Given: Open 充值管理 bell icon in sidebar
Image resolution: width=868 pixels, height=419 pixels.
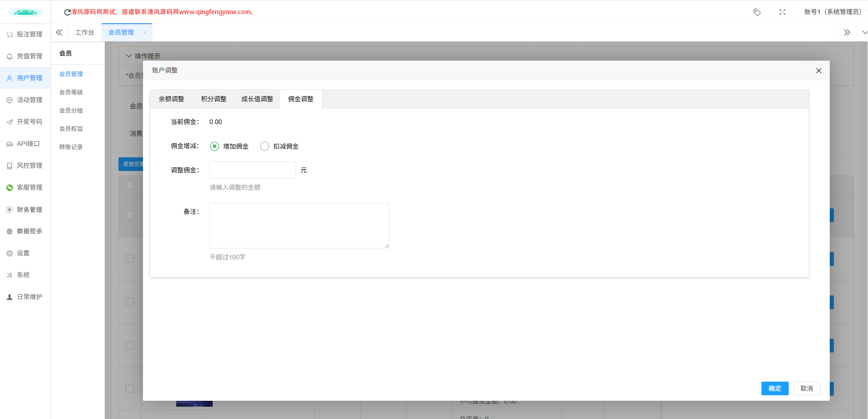Looking at the screenshot, I should tap(10, 57).
